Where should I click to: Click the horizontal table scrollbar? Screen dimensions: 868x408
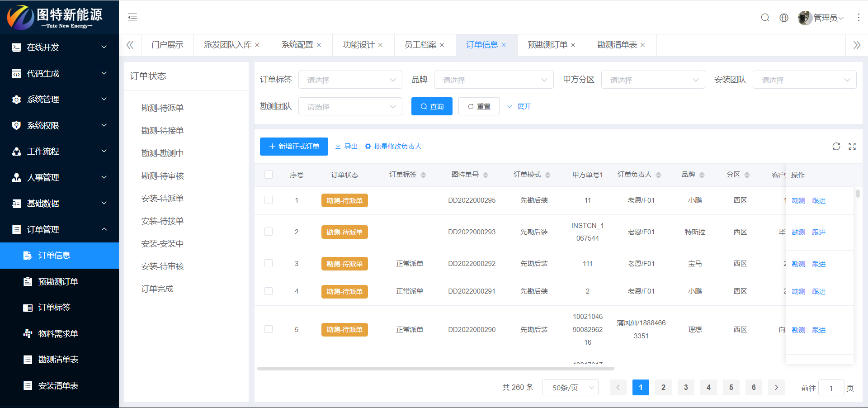(x=435, y=369)
